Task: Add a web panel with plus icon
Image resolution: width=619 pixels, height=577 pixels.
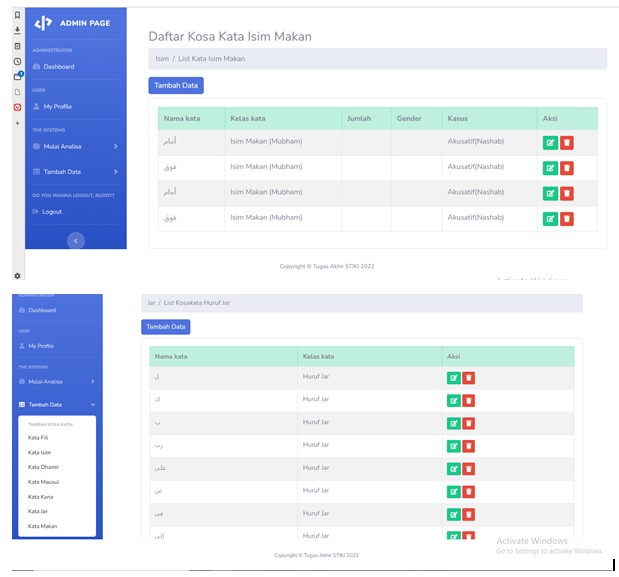Action: 17,123
